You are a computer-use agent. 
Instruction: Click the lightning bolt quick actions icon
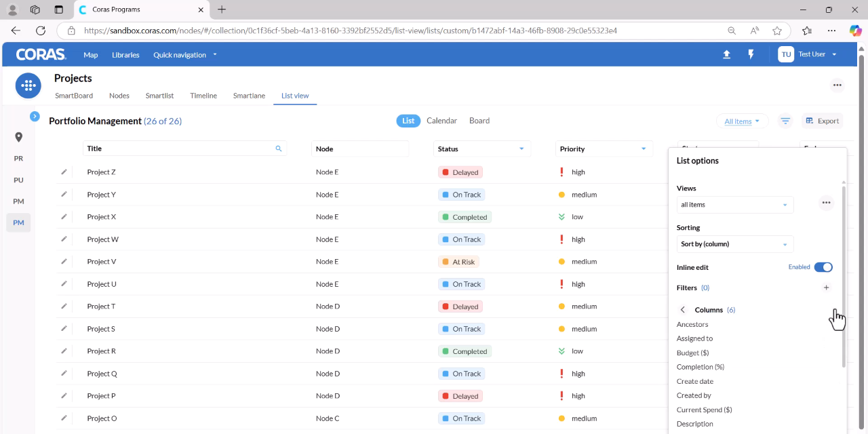(x=751, y=54)
